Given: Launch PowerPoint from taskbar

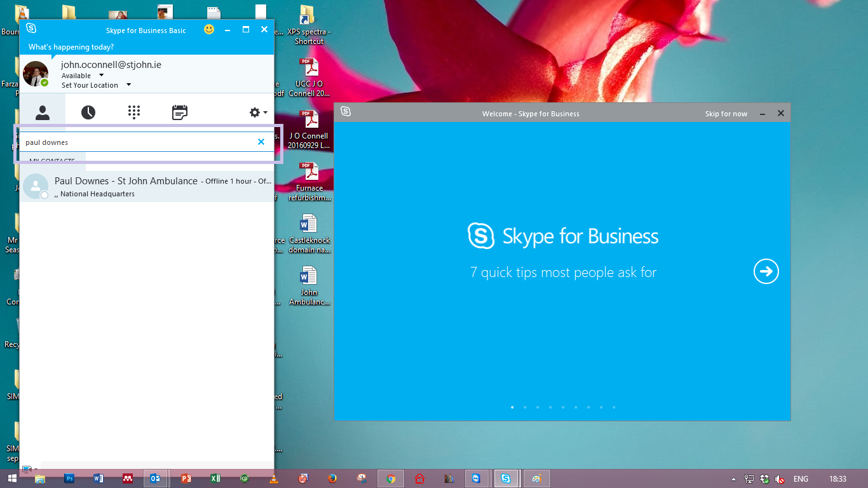Looking at the screenshot, I should click(186, 478).
